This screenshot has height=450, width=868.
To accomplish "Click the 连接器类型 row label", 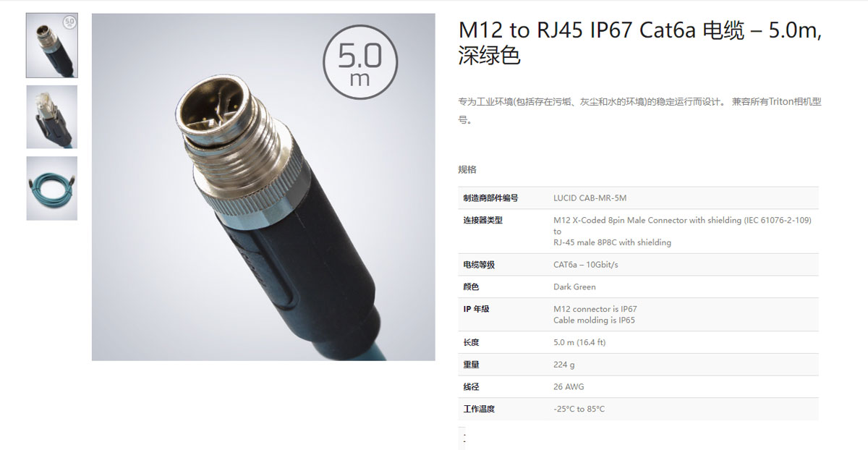I will 483,221.
